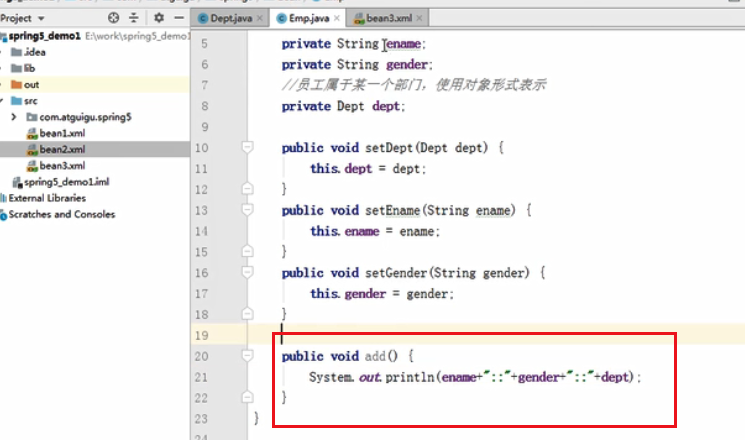
Task: Click setEname method name
Action: (392, 210)
